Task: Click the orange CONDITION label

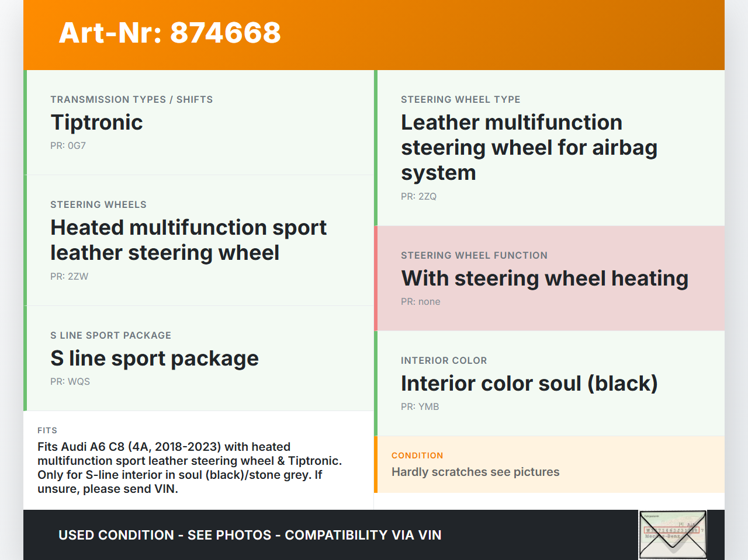Action: coord(417,455)
